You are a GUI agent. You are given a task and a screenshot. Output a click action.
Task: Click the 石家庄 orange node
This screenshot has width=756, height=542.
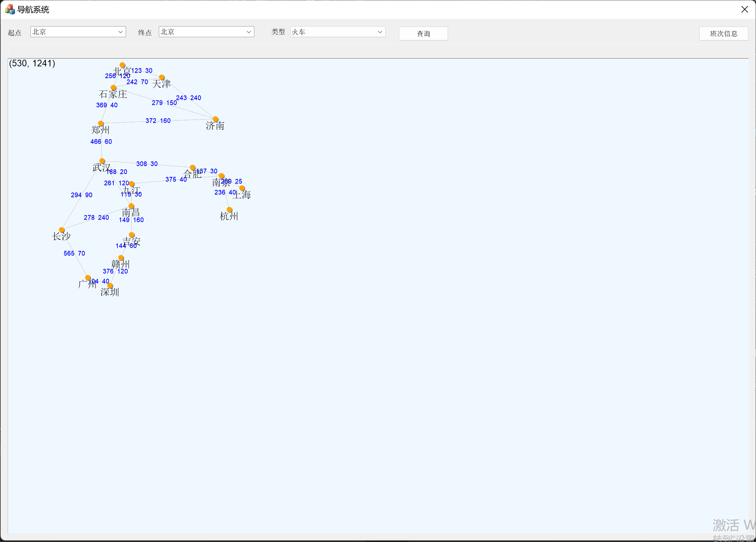point(113,88)
